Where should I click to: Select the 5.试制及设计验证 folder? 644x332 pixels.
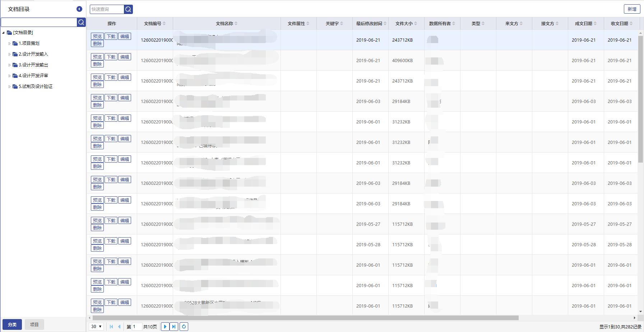pos(36,86)
